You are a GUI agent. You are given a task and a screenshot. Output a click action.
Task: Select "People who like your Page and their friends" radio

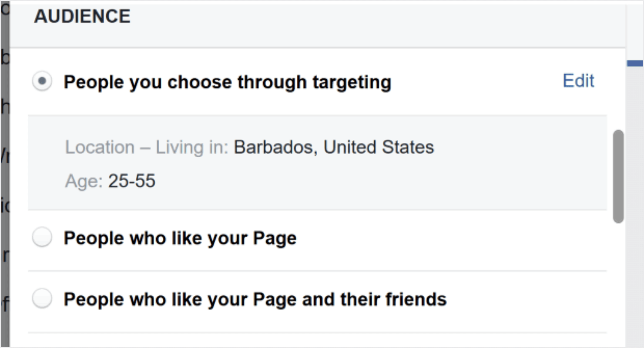[x=42, y=299]
